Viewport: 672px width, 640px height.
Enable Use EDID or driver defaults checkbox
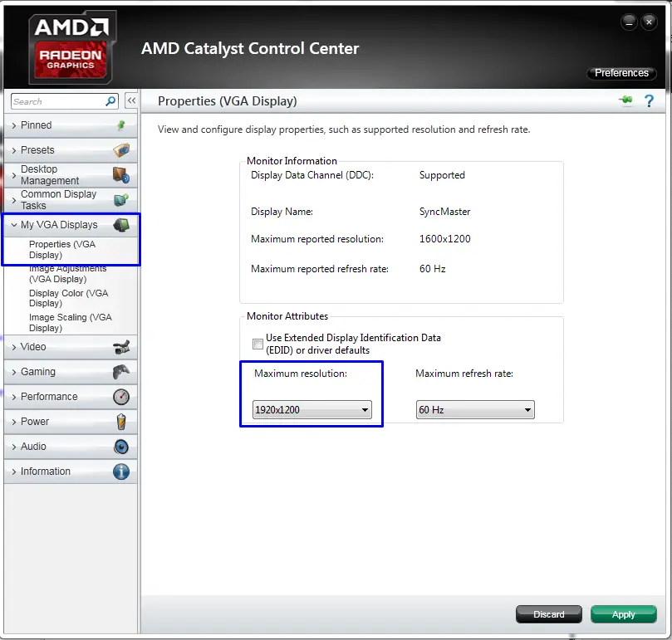(258, 344)
